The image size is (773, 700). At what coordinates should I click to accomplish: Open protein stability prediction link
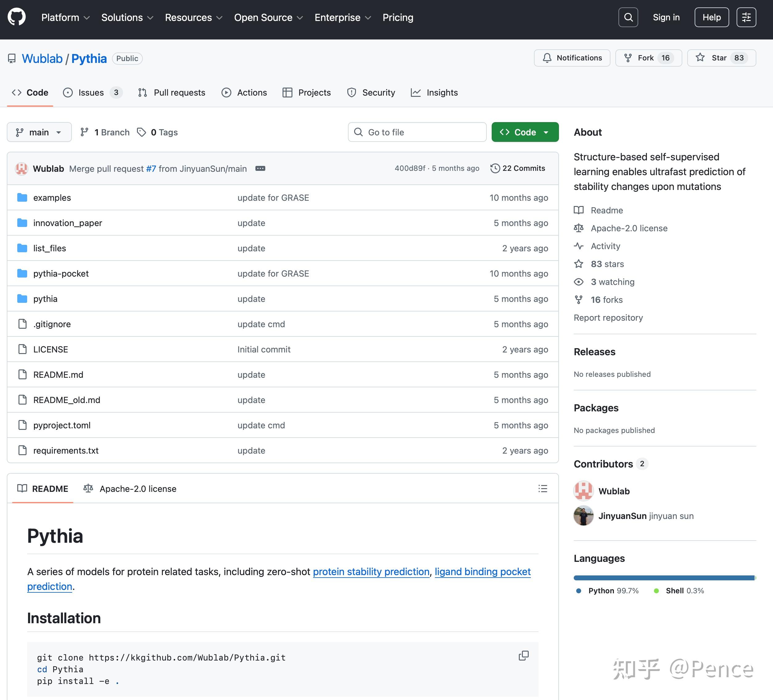(x=371, y=572)
